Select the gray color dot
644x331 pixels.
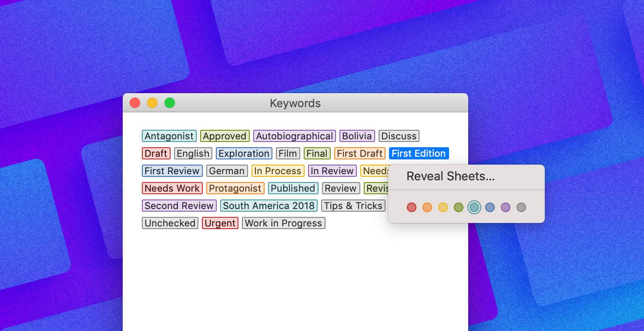(x=521, y=207)
